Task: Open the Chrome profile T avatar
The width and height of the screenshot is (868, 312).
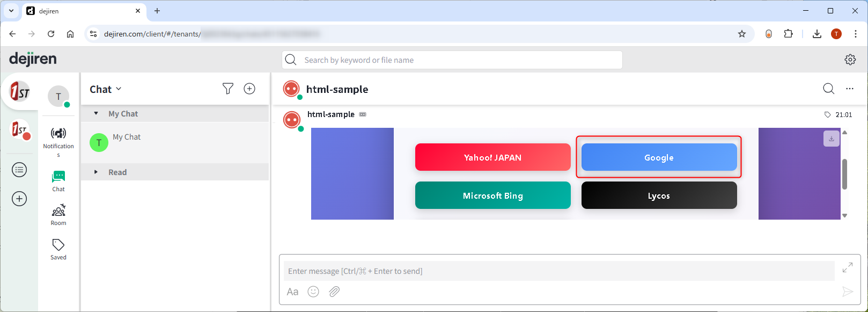Action: click(x=836, y=34)
